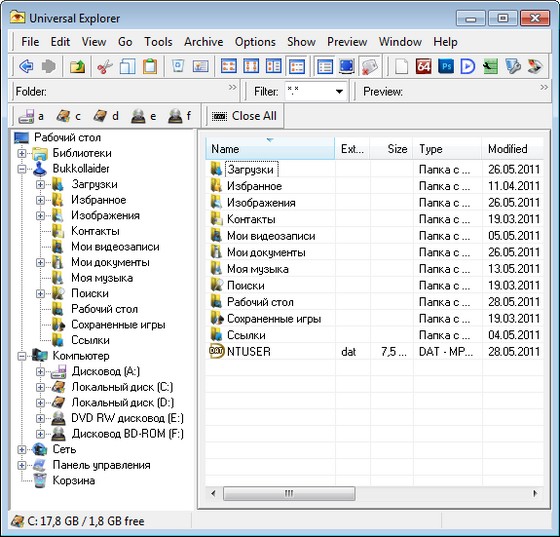Open the Filter dropdown arrow
Image resolution: width=560 pixels, height=537 pixels.
click(339, 92)
